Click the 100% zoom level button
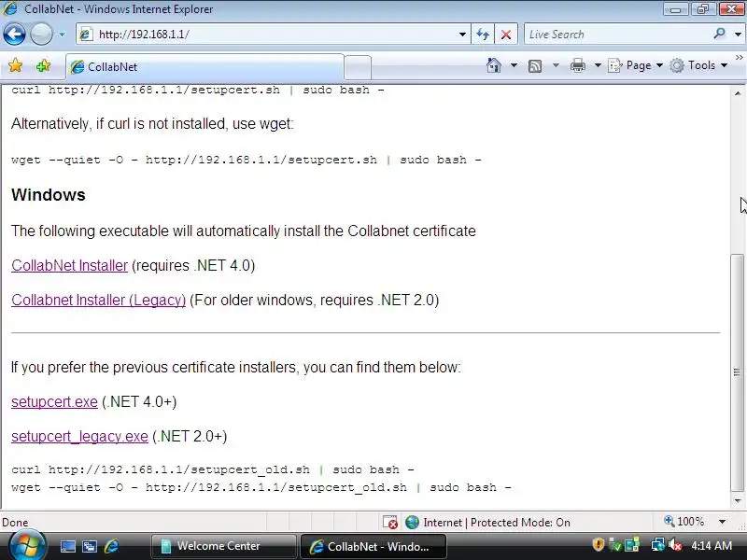Screen dimensions: 747x560 684,522
